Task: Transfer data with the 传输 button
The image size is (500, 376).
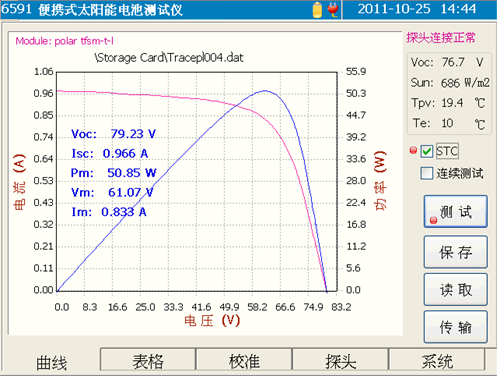Action: (456, 327)
